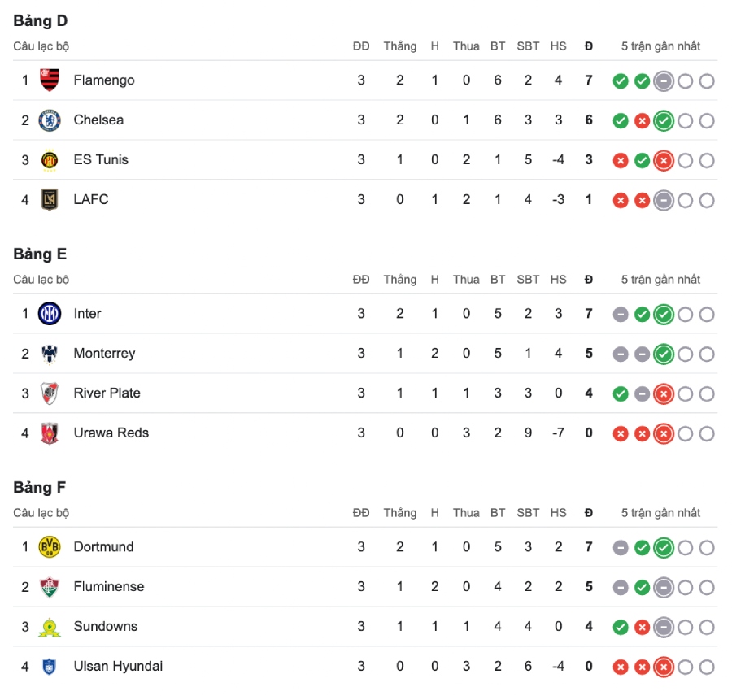Click the Bảng E group heading

40,254
